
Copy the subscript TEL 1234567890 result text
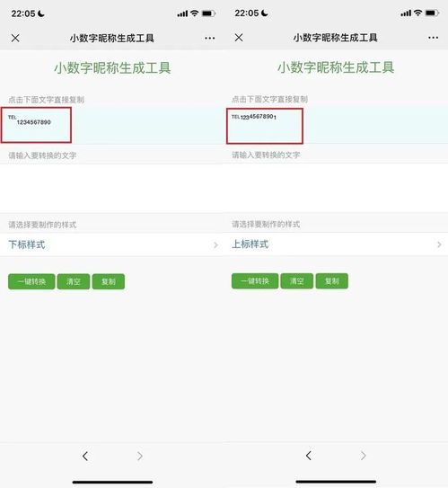click(x=30, y=120)
